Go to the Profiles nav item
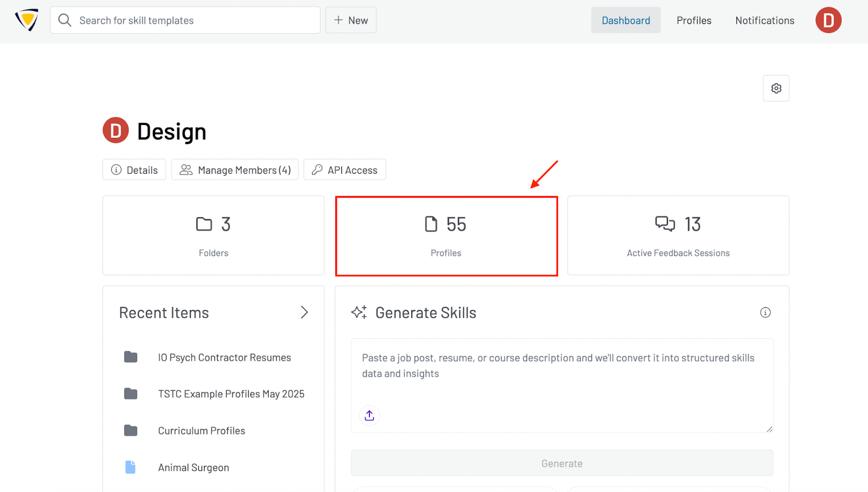This screenshot has width=868, height=492. [x=694, y=20]
